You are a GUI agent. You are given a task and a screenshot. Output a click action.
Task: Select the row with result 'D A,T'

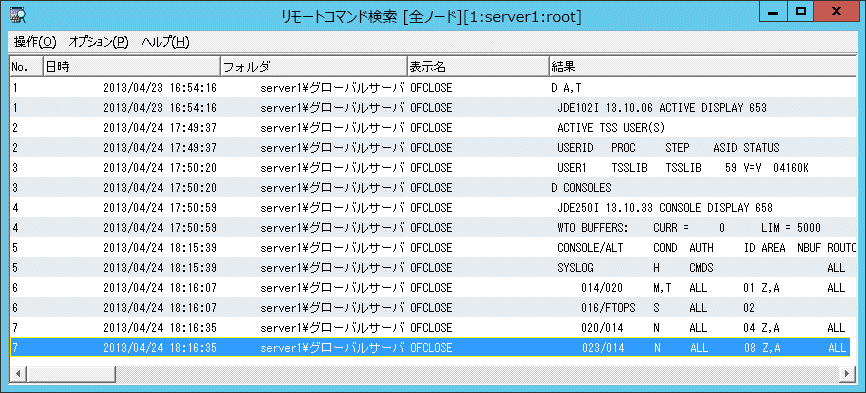(430, 87)
